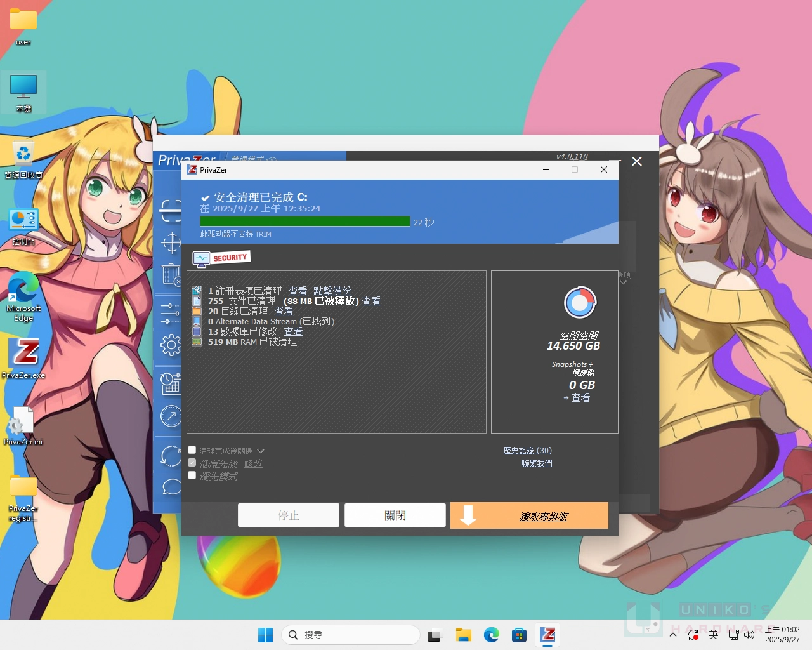This screenshot has width=812, height=650.
Task: Click the folder icon beside '20 目錄已清理'
Action: (197, 311)
